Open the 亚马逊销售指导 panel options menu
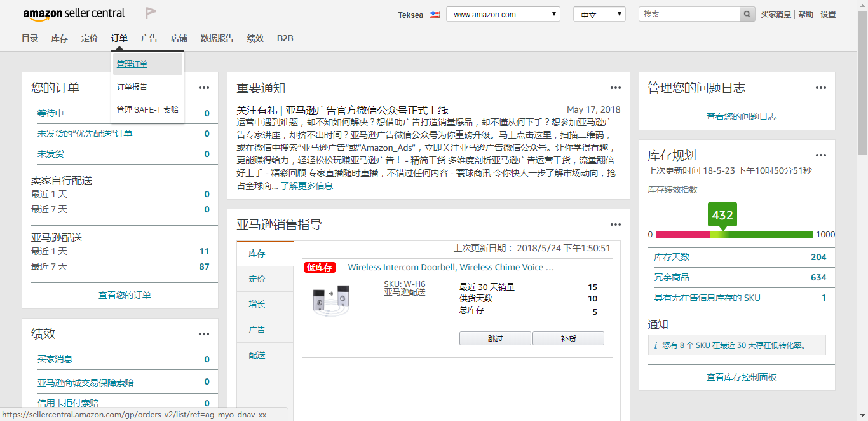Viewport: 868px width, 421px height. click(615, 224)
